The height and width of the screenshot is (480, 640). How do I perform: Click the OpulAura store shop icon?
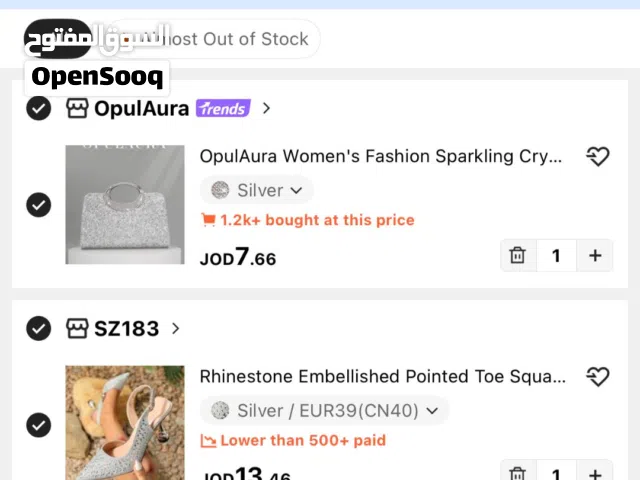77,108
